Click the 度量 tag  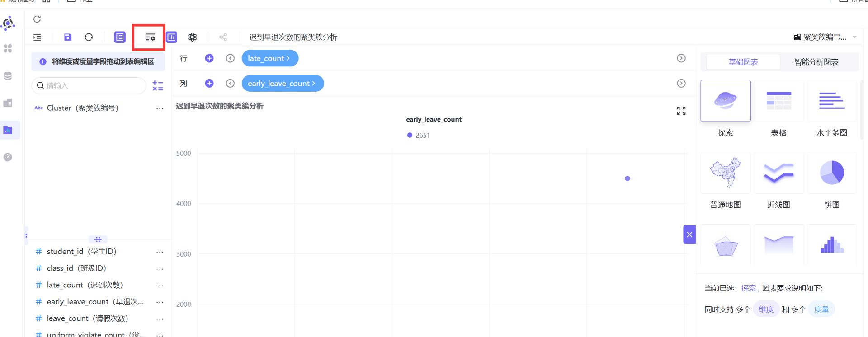(821, 309)
